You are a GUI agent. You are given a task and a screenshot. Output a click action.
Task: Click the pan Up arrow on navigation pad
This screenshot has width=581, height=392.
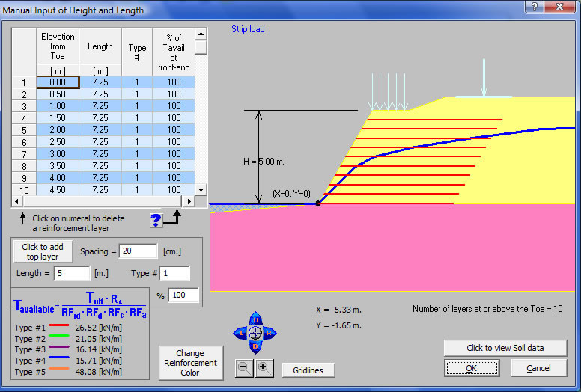click(x=256, y=320)
